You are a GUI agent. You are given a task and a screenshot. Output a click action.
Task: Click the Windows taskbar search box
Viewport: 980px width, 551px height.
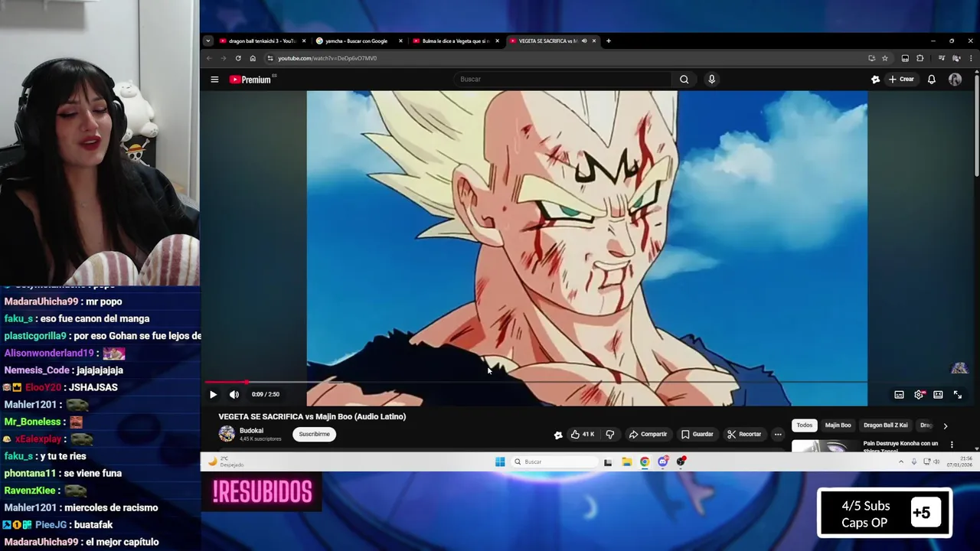click(x=554, y=461)
